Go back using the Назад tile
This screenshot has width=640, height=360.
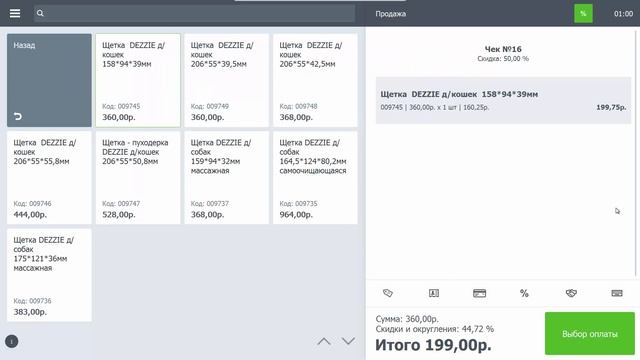tap(49, 80)
